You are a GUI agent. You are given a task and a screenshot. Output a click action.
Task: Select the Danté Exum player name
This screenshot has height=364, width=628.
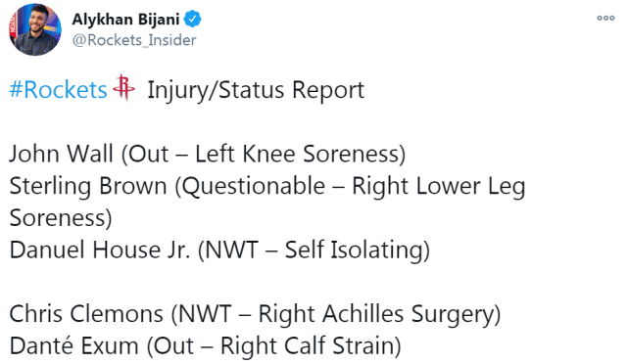[x=73, y=345]
